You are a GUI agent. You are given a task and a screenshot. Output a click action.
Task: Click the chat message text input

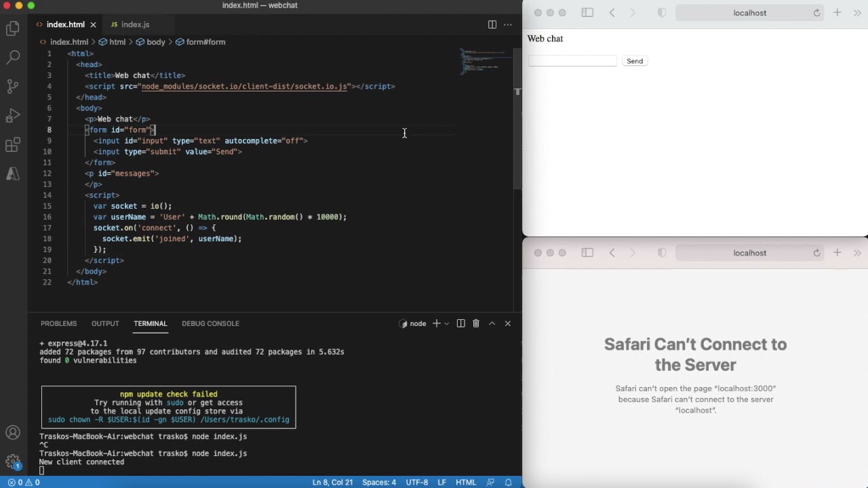[572, 61]
